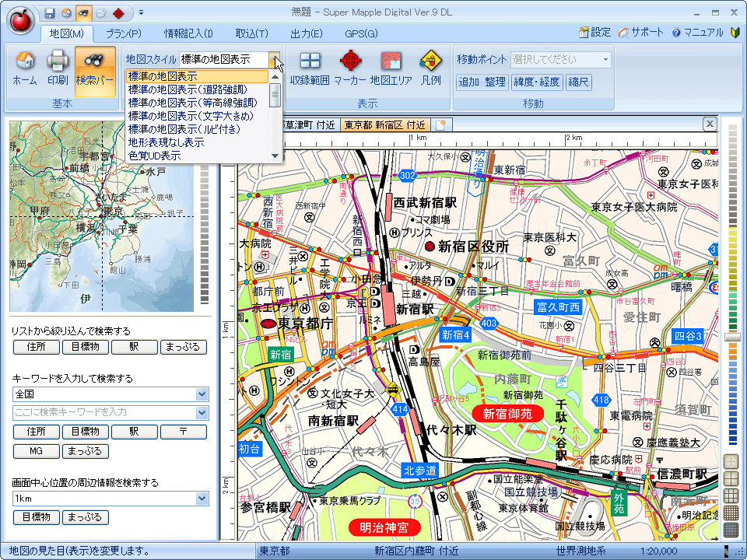This screenshot has height=560, width=747.
Task: Click the 新宿御苑 red label on map
Action: tap(508, 413)
